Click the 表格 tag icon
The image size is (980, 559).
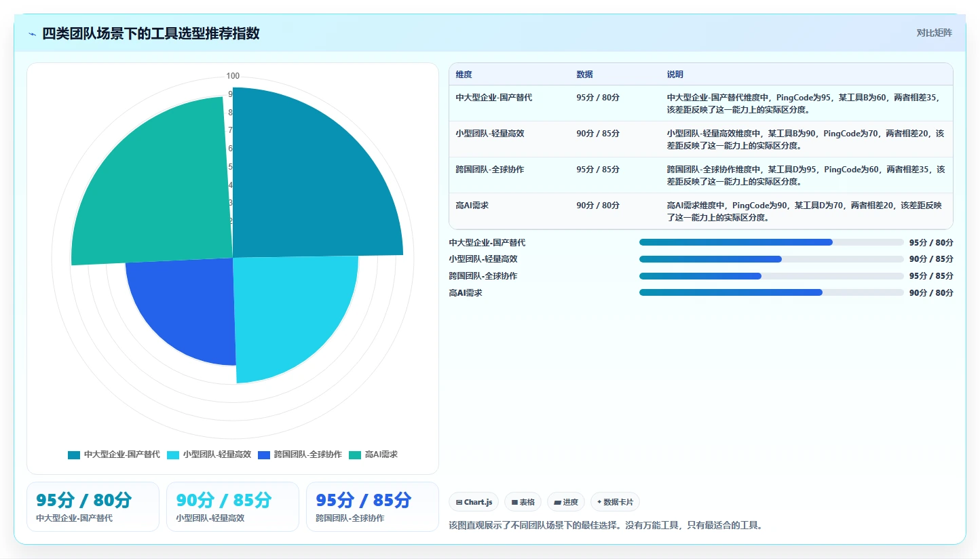(514, 503)
